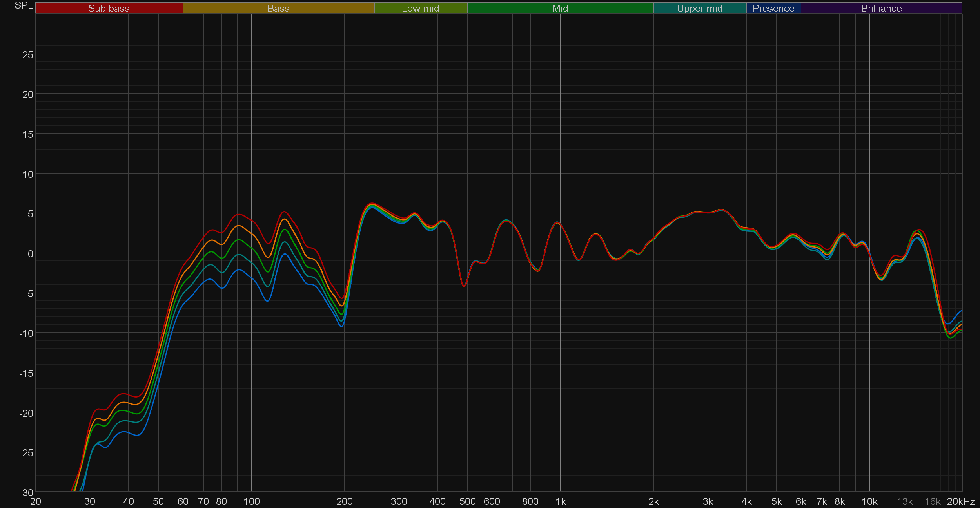Click the 10k frequency axis label
Image resolution: width=980 pixels, height=508 pixels.
click(869, 502)
